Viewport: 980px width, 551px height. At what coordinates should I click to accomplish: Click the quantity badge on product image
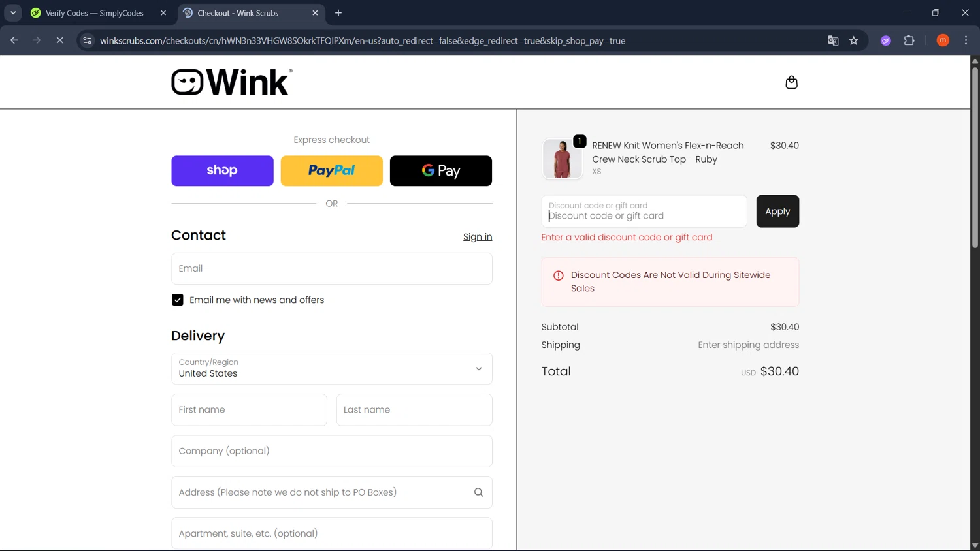pyautogui.click(x=580, y=141)
